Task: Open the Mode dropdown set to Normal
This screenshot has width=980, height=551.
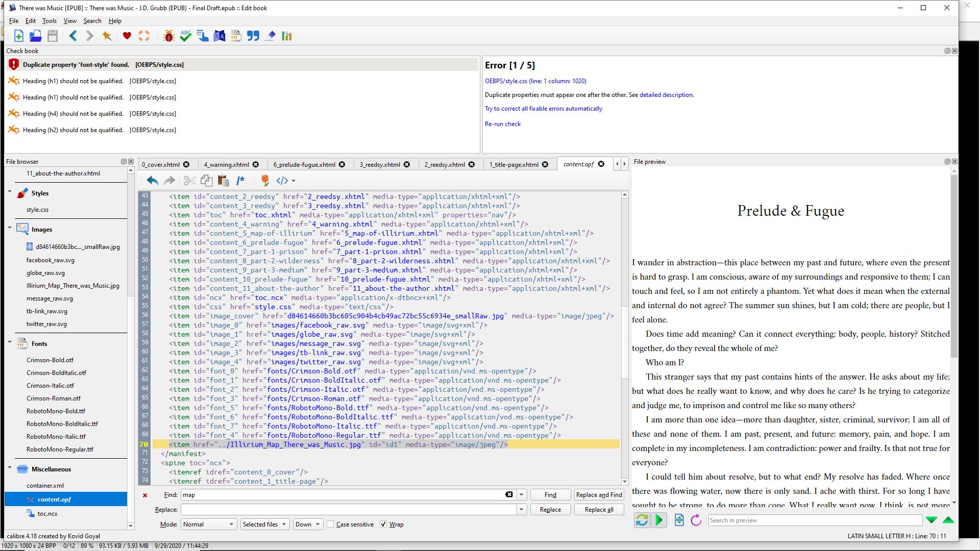Action: tap(208, 524)
